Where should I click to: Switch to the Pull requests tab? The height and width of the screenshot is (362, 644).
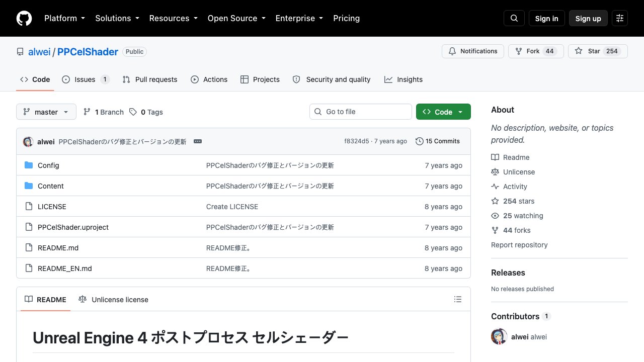click(150, 79)
